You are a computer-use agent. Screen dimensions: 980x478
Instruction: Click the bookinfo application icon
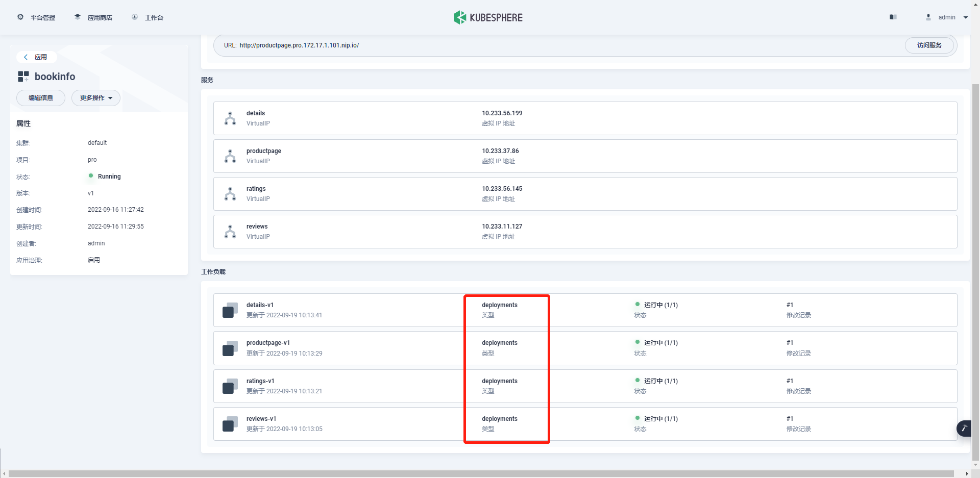click(x=23, y=77)
